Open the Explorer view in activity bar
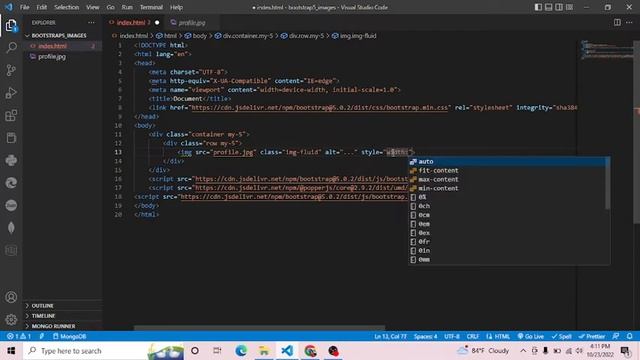 11,26
